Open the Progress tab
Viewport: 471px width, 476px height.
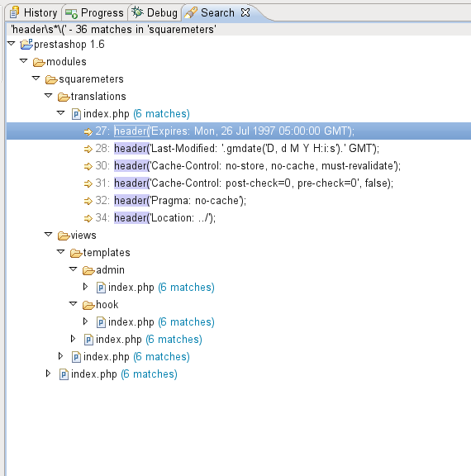[95, 12]
